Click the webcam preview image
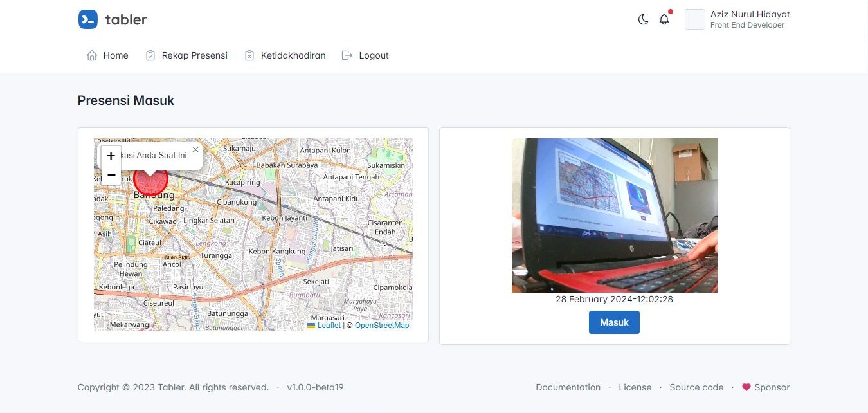Image resolution: width=868 pixels, height=413 pixels. pyautogui.click(x=614, y=216)
